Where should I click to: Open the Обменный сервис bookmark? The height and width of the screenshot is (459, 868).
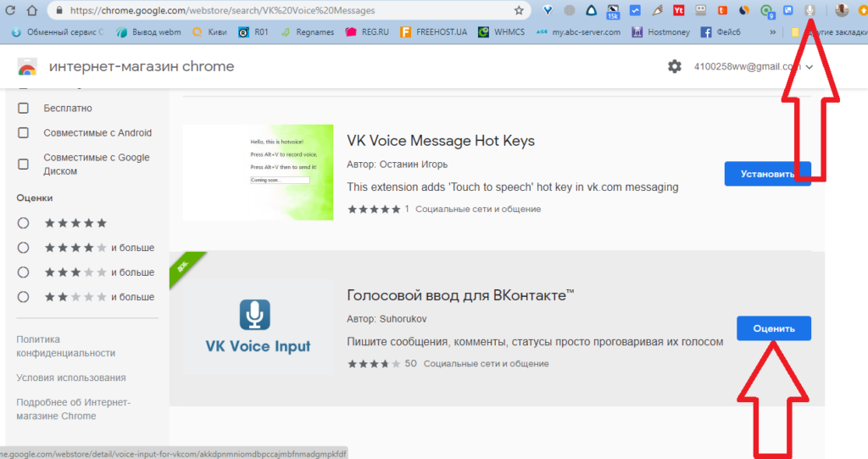(x=58, y=32)
